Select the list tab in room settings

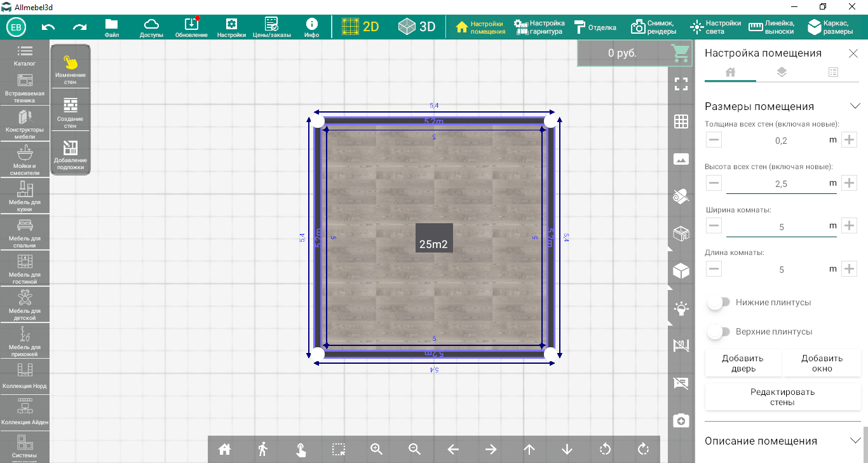pos(833,72)
